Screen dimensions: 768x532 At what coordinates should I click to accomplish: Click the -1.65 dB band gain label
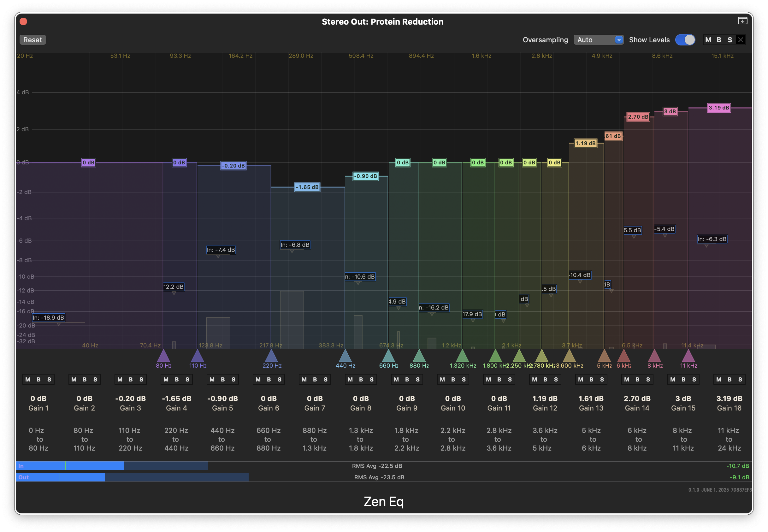pos(307,187)
